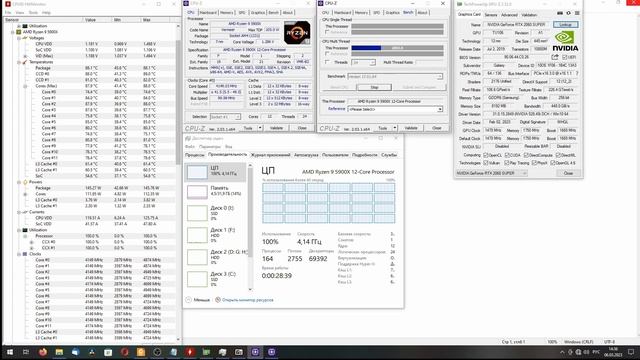640x360 pixels.
Task: Select Диск 0 in Task Manager sidebar
Action: click(216, 213)
